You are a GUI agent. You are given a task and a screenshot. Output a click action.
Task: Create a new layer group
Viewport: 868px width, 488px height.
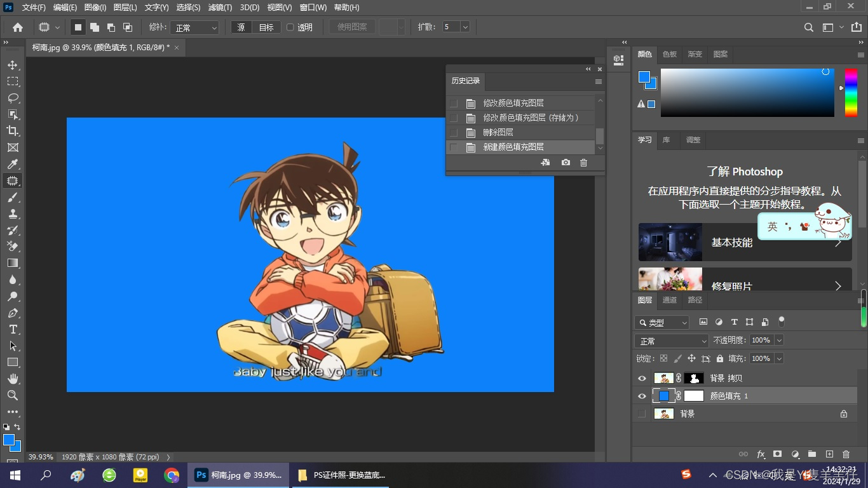[x=812, y=454]
